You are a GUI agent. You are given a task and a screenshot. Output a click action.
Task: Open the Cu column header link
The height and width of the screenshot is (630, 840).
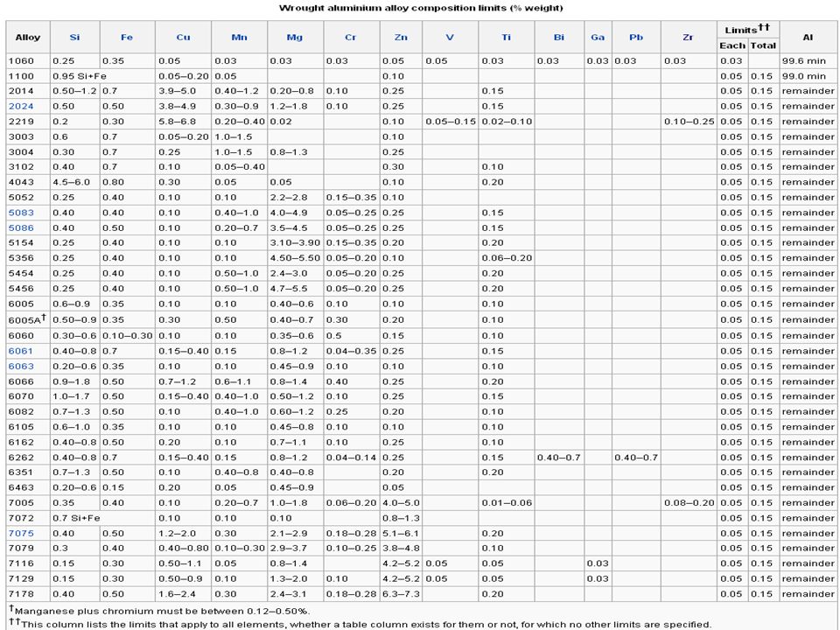pyautogui.click(x=183, y=37)
